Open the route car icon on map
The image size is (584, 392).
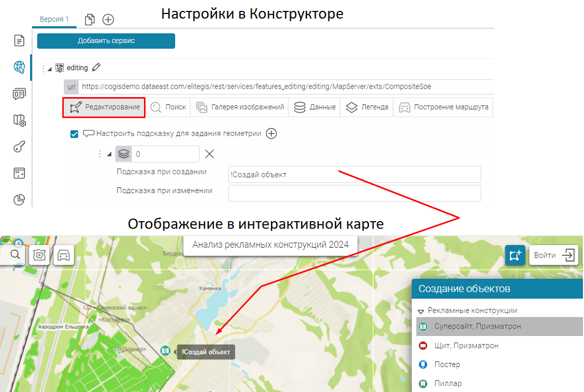pyautogui.click(x=63, y=255)
